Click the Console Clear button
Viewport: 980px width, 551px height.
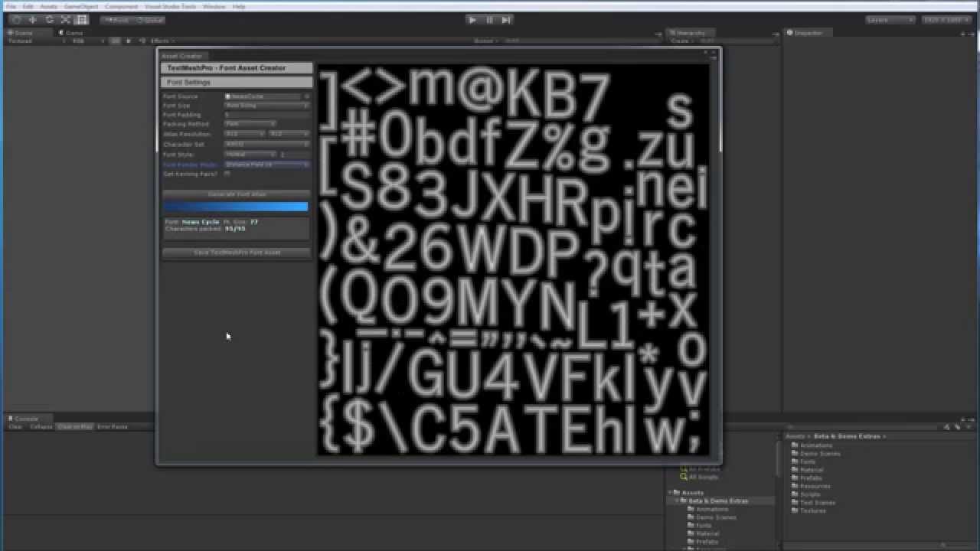[x=15, y=427]
